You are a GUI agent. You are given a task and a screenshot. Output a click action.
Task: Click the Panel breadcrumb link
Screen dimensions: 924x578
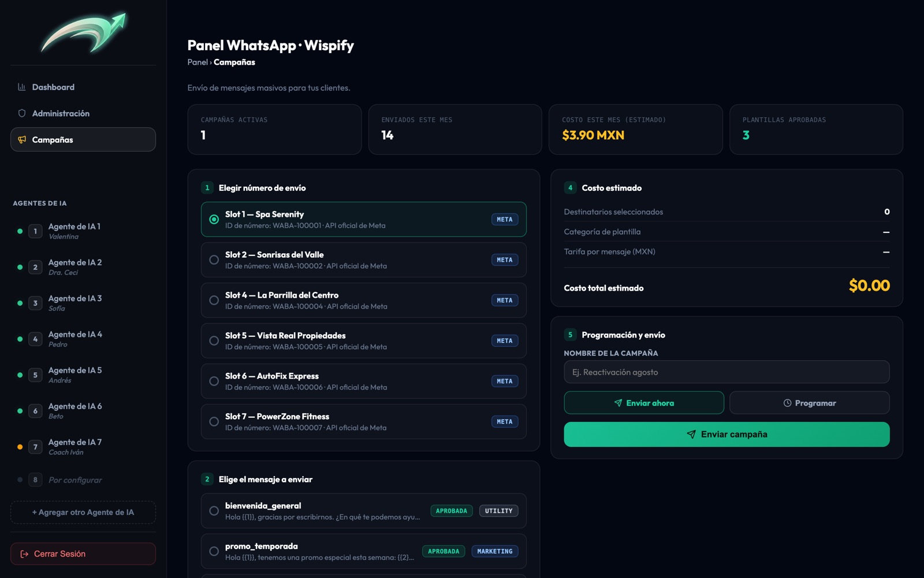(198, 62)
